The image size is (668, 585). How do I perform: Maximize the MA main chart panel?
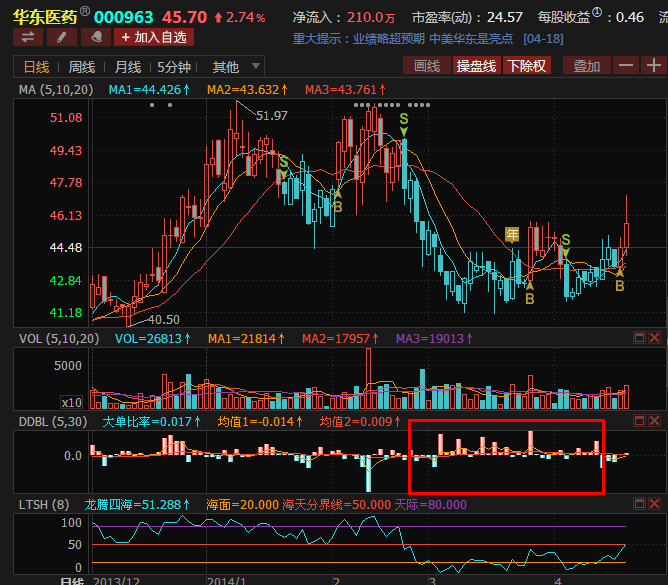tap(639, 90)
